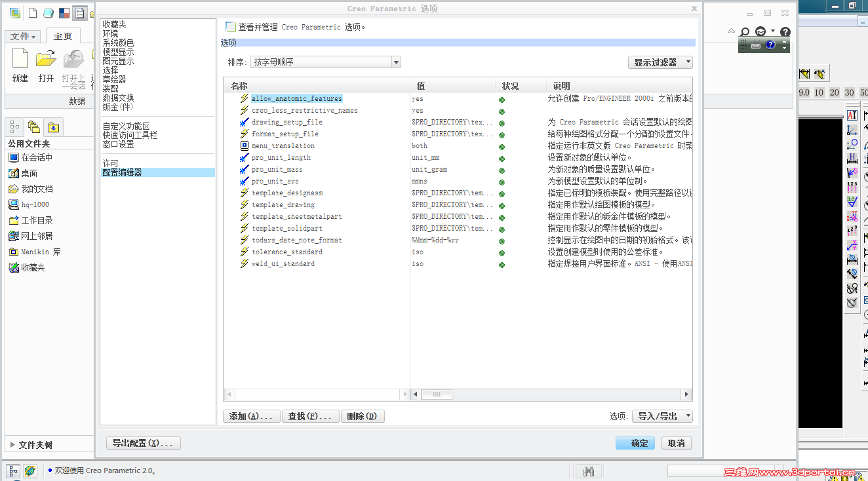Click the binoculars find icon in the status bar
This screenshot has height=481, width=868.
coord(588,471)
